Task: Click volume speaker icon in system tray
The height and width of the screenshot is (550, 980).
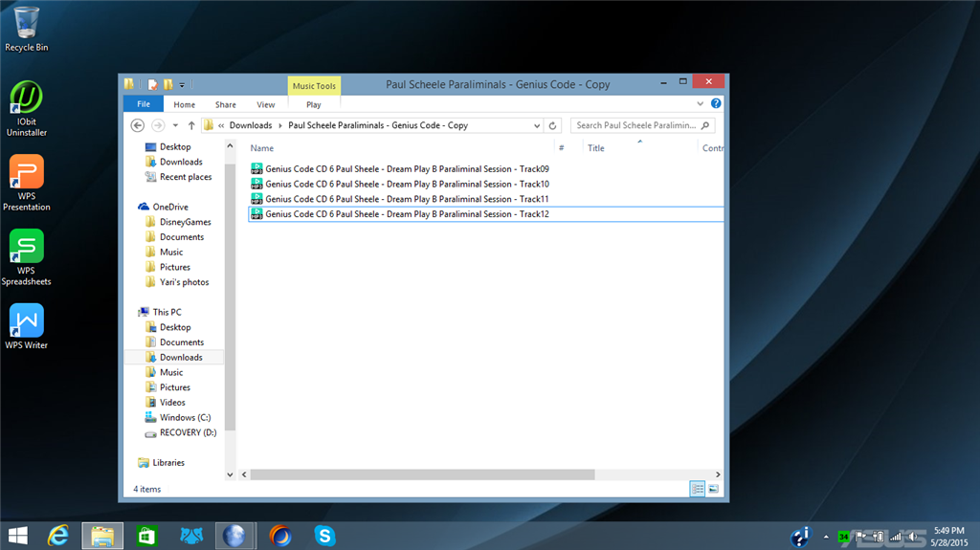Action: tap(913, 537)
